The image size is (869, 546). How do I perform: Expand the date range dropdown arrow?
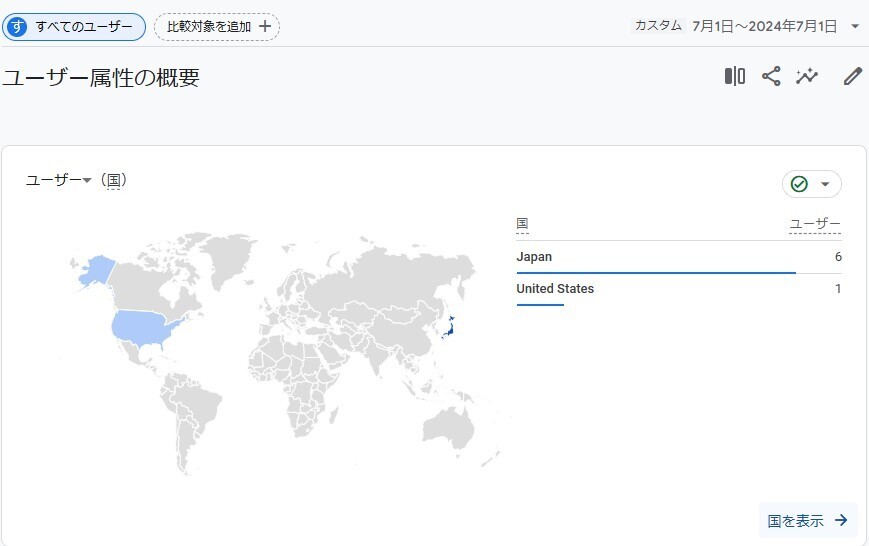click(x=855, y=26)
